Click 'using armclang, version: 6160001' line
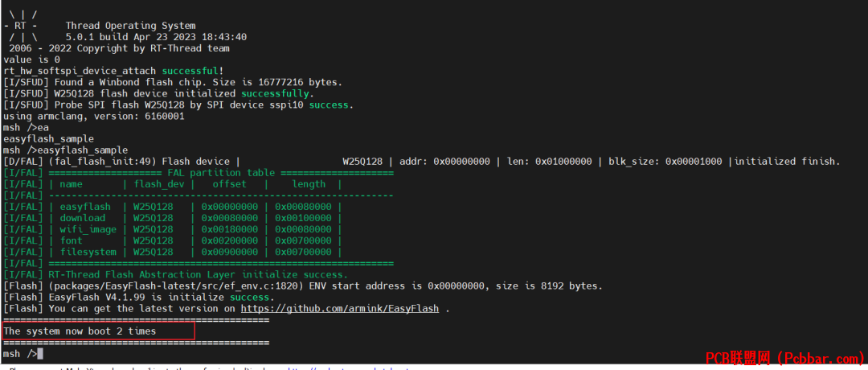The image size is (868, 370). click(x=93, y=117)
